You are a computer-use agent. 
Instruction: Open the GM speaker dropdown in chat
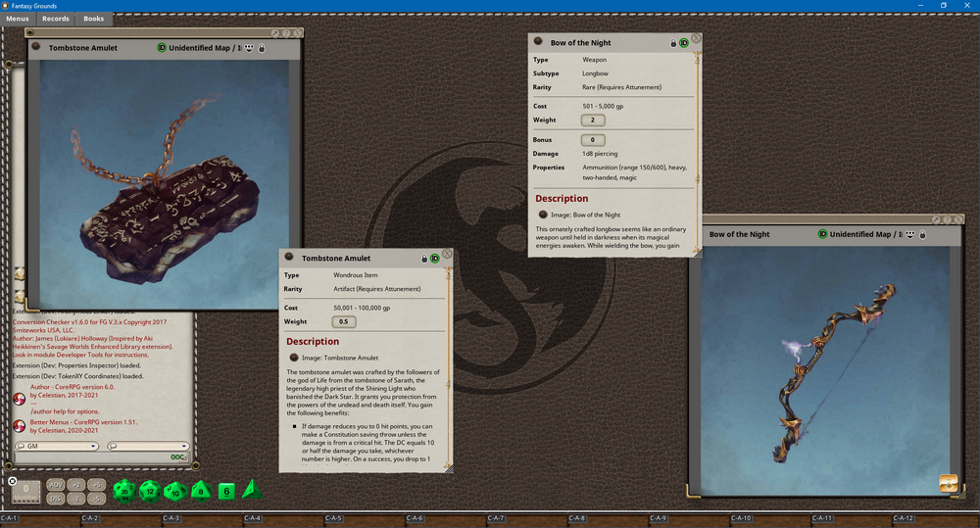[x=58, y=446]
